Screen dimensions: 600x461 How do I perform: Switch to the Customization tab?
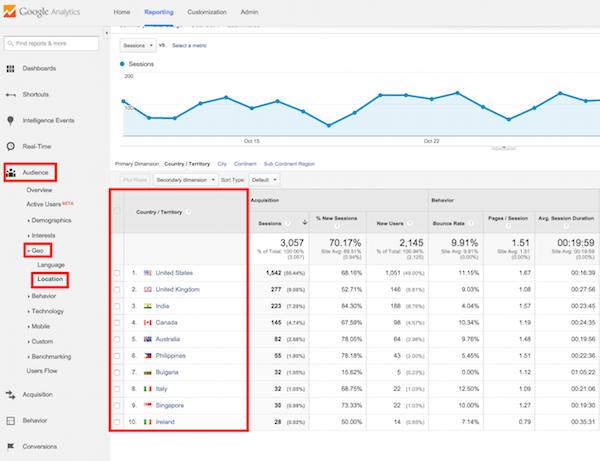point(207,11)
